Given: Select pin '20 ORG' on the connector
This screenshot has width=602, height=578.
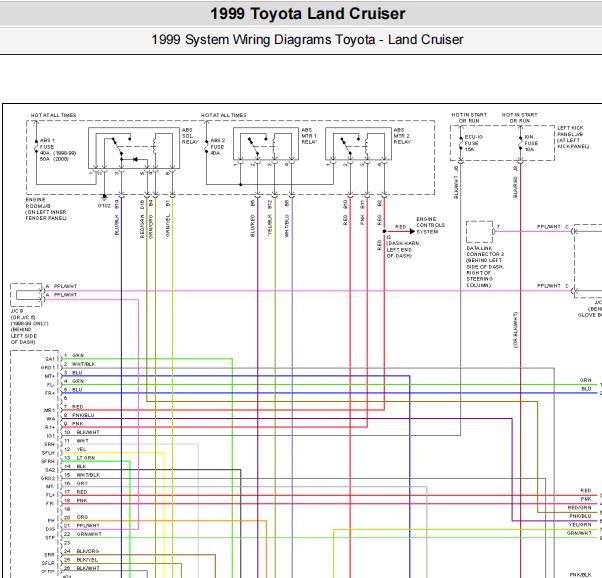Looking at the screenshot, I should pos(76,517).
